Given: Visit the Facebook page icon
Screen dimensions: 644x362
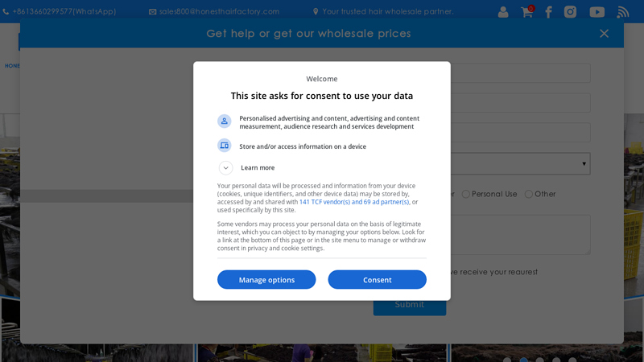Looking at the screenshot, I should 548,12.
